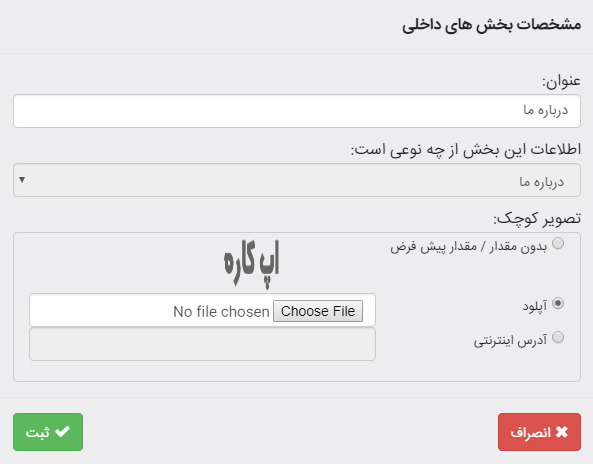Open the درباره ما section type dropdown
Image resolution: width=593 pixels, height=464 pixels.
(x=297, y=180)
